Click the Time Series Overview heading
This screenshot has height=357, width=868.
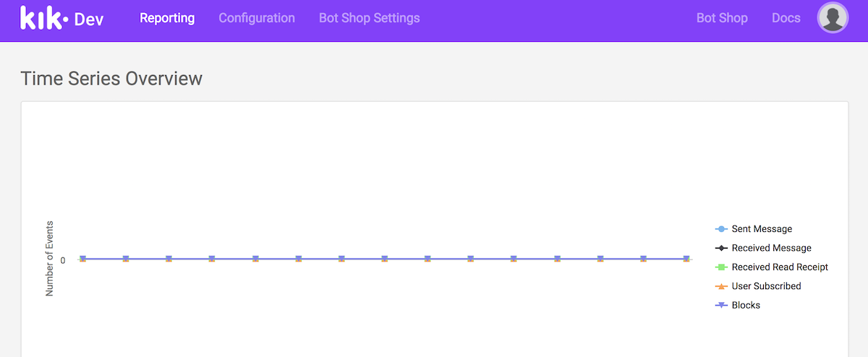(x=111, y=78)
